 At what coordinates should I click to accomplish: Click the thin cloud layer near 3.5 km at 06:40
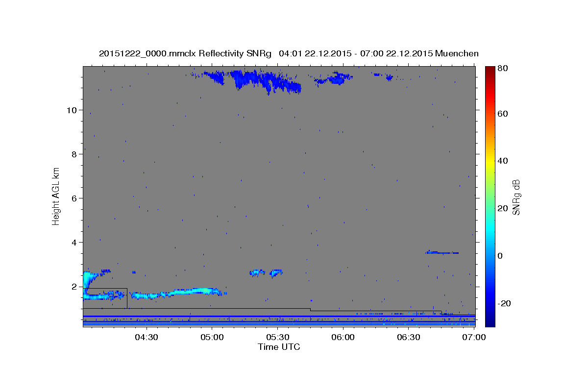coord(442,252)
